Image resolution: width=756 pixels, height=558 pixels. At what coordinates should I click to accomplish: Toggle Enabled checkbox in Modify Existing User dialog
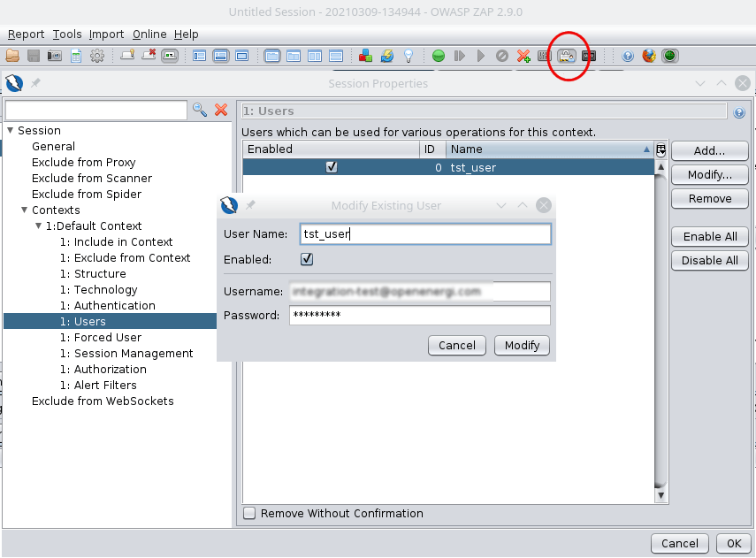(307, 259)
